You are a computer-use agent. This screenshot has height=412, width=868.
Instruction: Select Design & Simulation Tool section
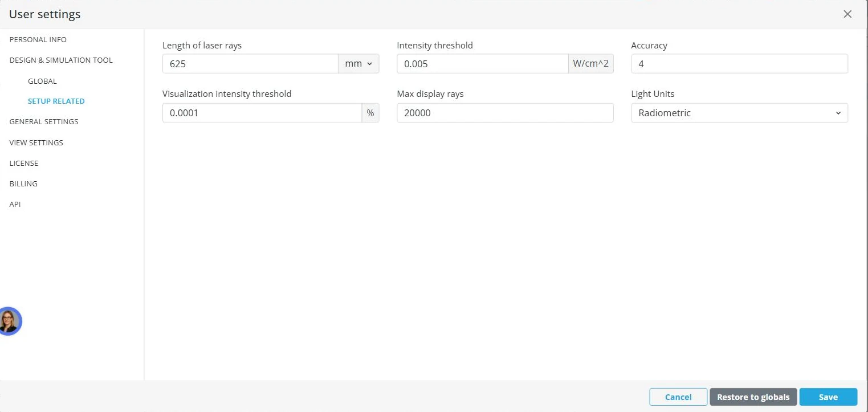tap(61, 60)
